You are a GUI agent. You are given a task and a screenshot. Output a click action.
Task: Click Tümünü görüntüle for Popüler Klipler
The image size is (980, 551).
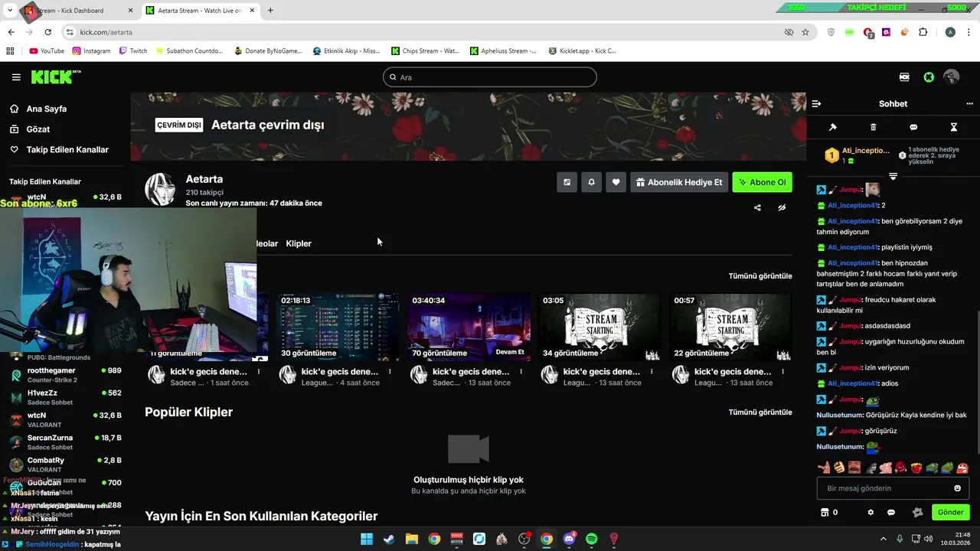(x=760, y=412)
